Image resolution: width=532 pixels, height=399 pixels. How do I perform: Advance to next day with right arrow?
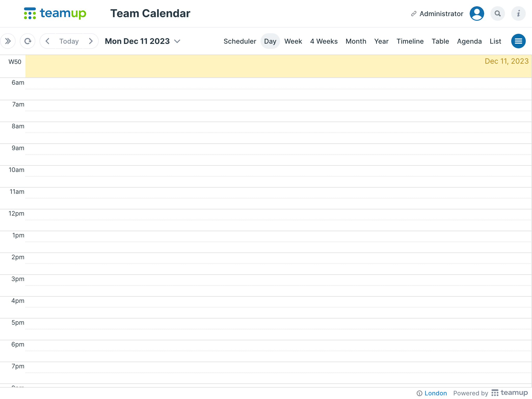[x=91, y=41]
